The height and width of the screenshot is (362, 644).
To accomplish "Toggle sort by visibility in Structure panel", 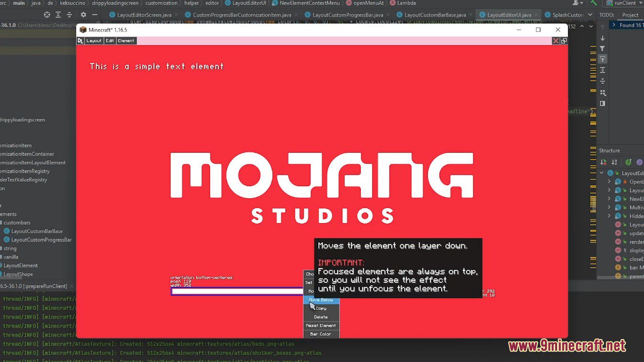I will coord(603,163).
